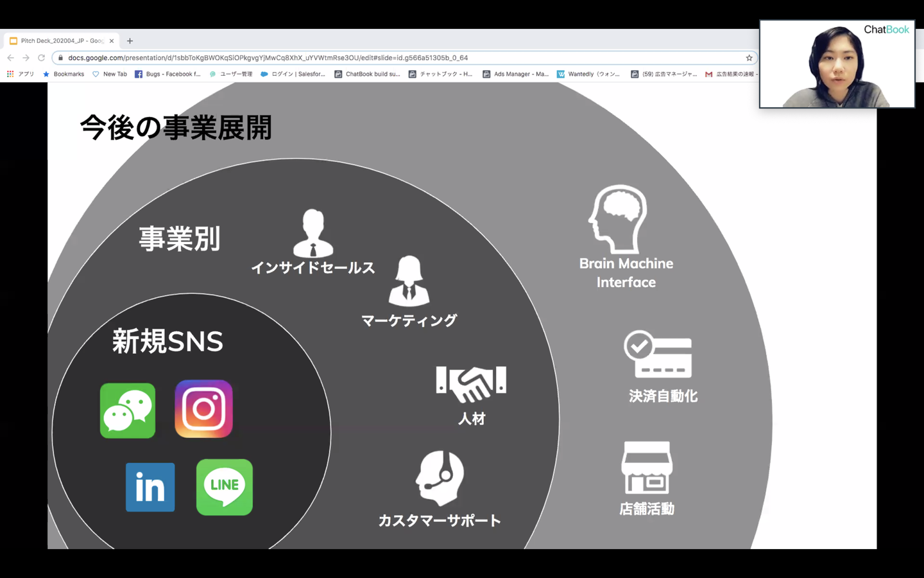Reload the page with the refresh icon
This screenshot has width=924, height=578.
tap(41, 58)
